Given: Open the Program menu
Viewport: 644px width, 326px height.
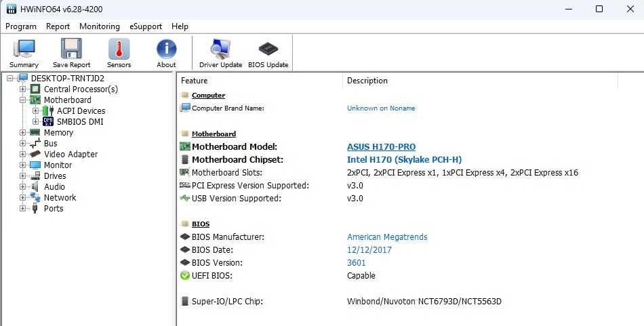Looking at the screenshot, I should click(x=21, y=26).
